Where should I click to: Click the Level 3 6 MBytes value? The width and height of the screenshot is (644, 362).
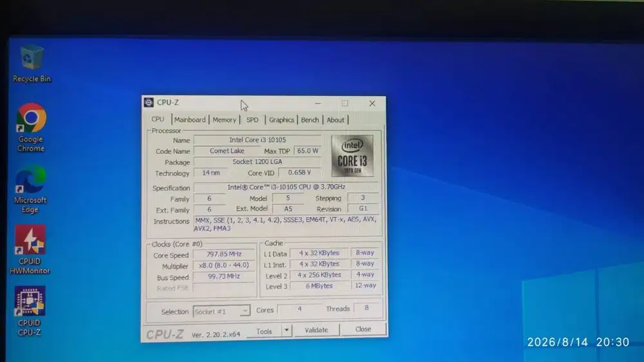(x=319, y=286)
